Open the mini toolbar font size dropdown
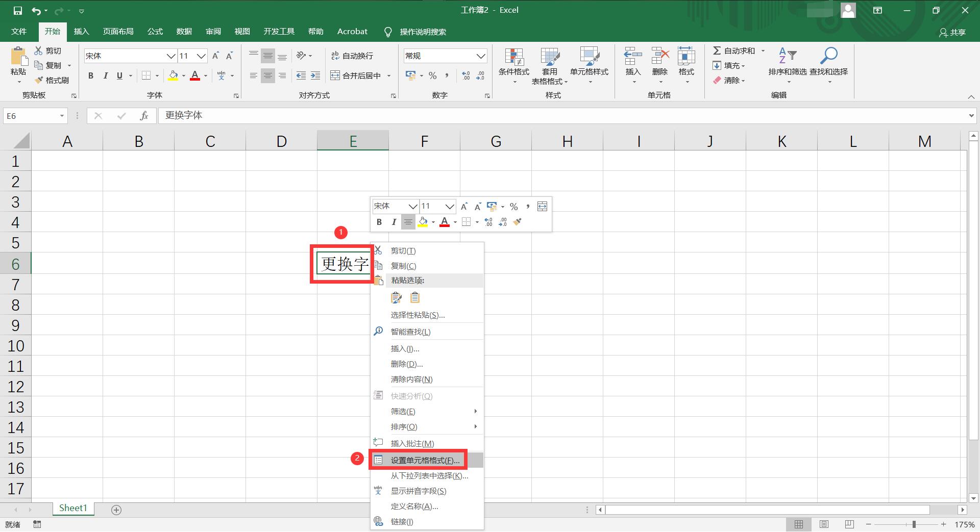 point(449,206)
